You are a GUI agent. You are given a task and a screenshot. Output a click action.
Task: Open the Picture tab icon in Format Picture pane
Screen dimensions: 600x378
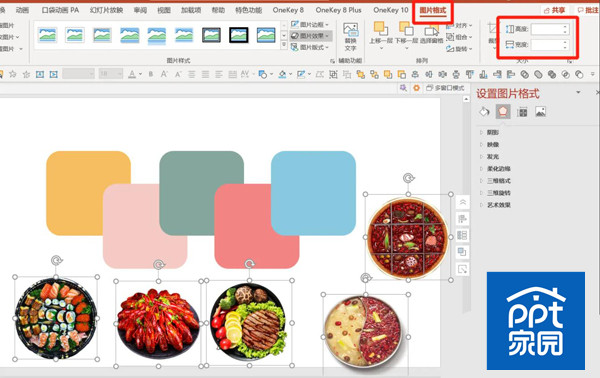(540, 112)
